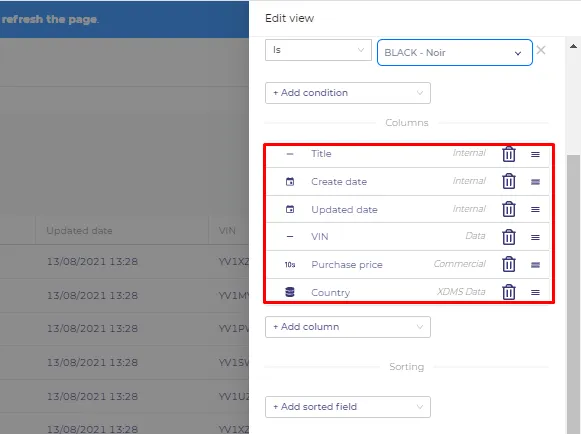Open the '+ Add condition' dropdown
The height and width of the screenshot is (434, 581).
[348, 93]
